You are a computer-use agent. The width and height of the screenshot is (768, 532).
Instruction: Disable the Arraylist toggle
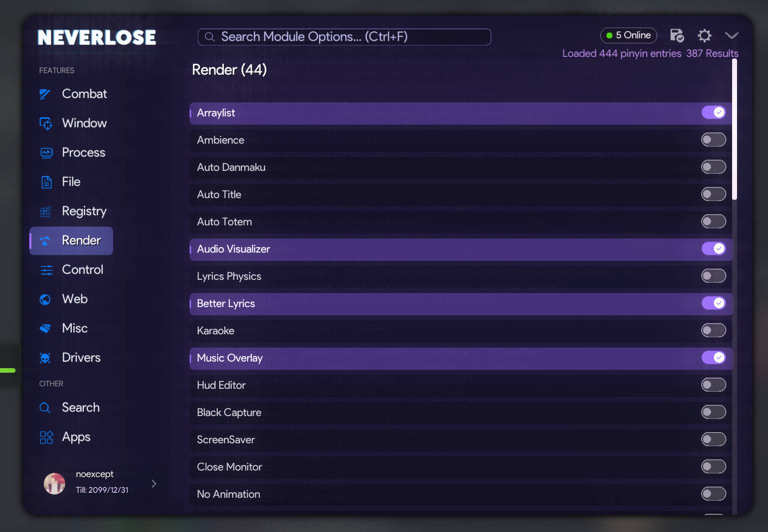[713, 113]
